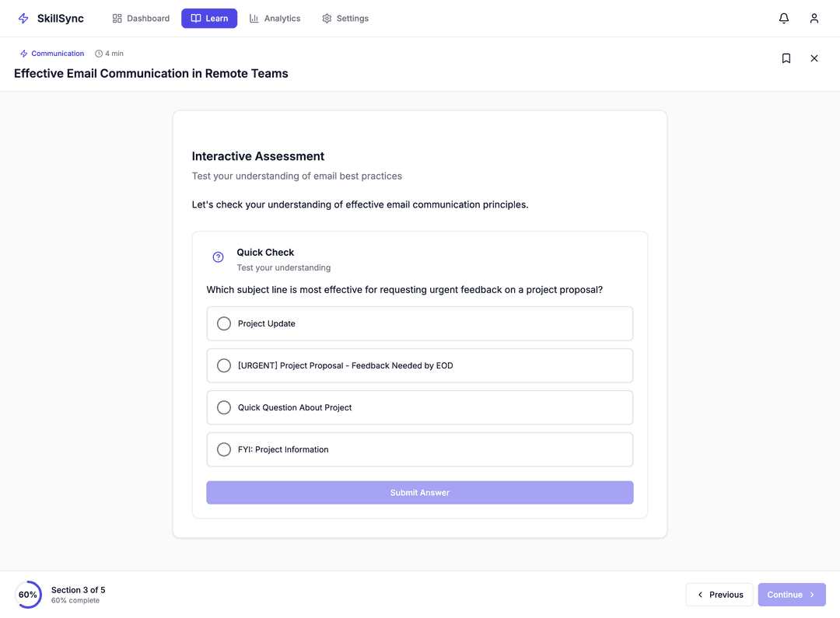Click the 60% circular progress indicator
Image resolution: width=840 pixels, height=618 pixels.
pos(28,595)
